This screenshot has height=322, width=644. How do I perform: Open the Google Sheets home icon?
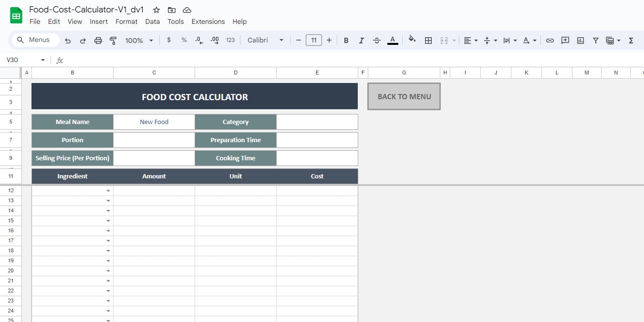point(16,15)
